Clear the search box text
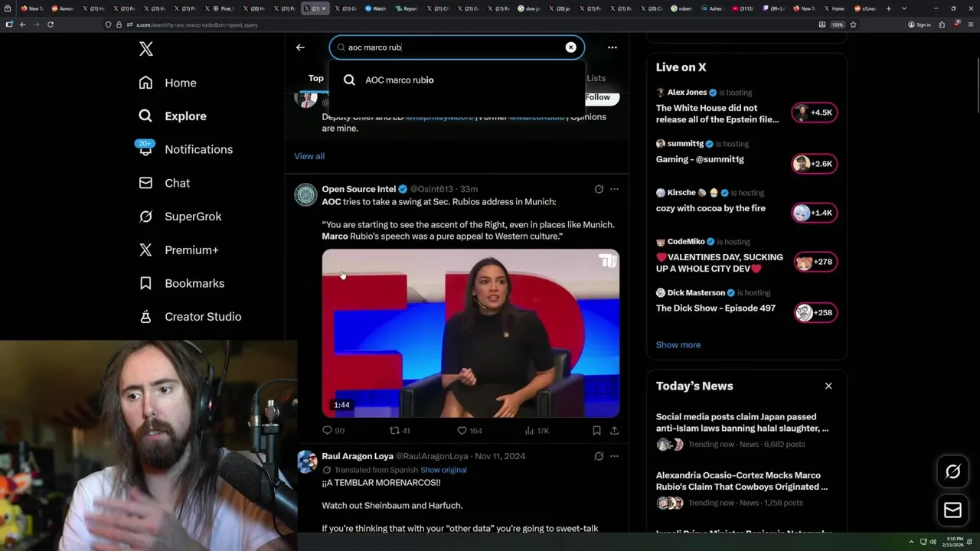This screenshot has width=980, height=551. pyautogui.click(x=570, y=47)
